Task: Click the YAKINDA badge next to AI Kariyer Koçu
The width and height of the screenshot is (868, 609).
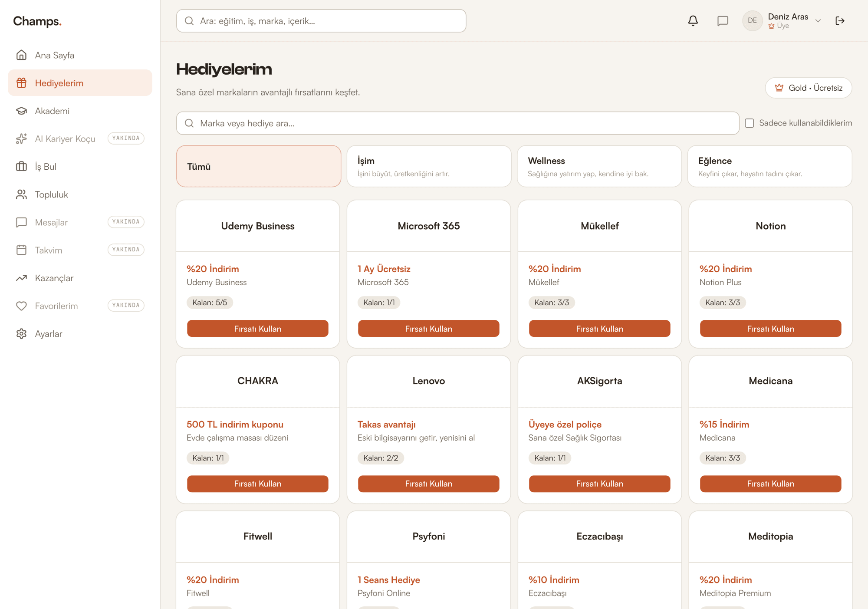Action: [126, 138]
